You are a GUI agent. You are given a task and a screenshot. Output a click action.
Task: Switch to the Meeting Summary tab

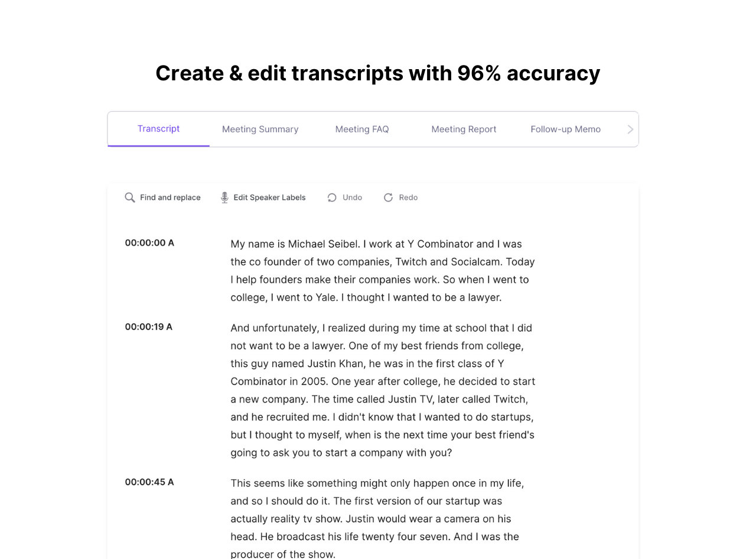pyautogui.click(x=260, y=129)
